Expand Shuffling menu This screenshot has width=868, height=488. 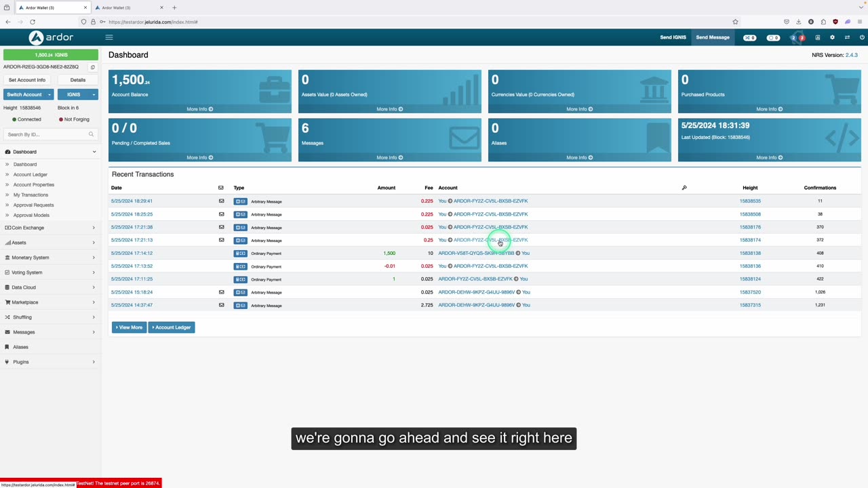[51, 317]
